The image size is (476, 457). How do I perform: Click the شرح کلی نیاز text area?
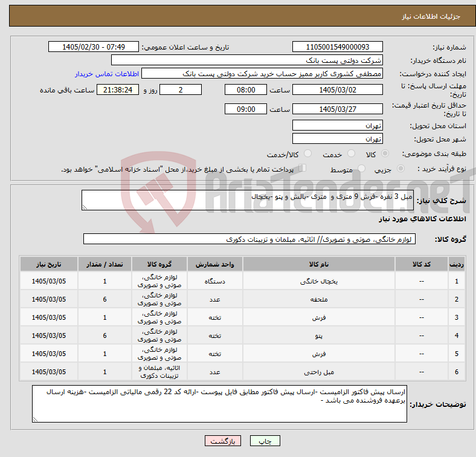point(248,200)
